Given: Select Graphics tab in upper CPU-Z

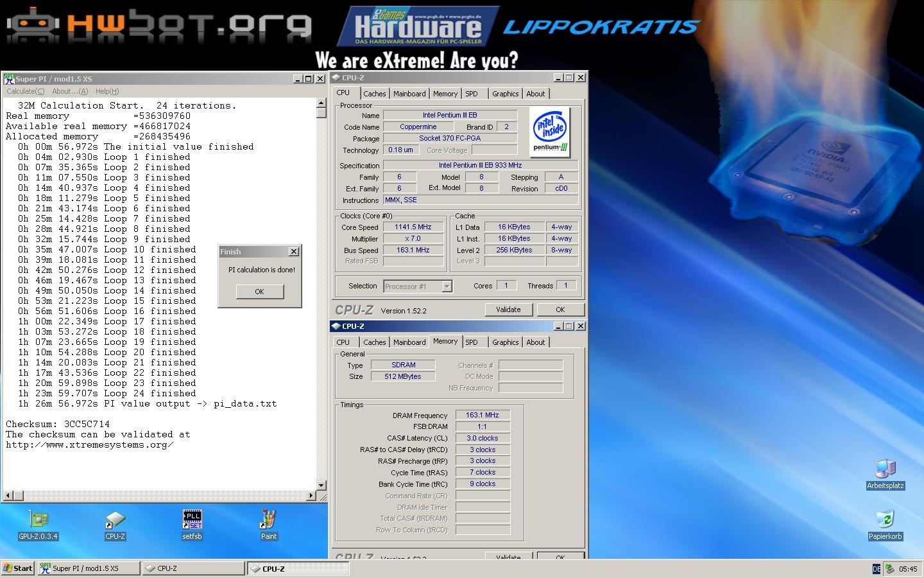Looking at the screenshot, I should point(506,94).
